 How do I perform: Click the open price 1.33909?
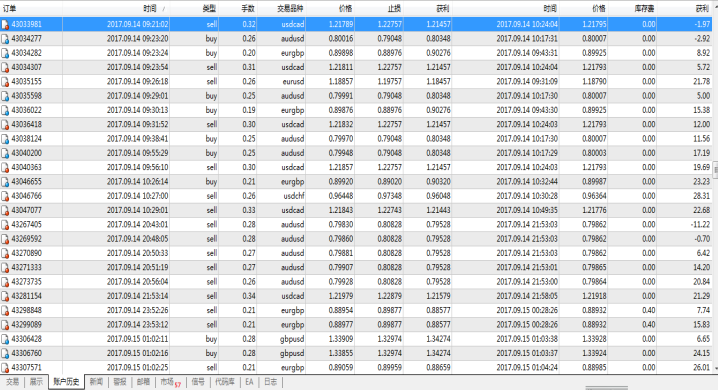click(341, 339)
